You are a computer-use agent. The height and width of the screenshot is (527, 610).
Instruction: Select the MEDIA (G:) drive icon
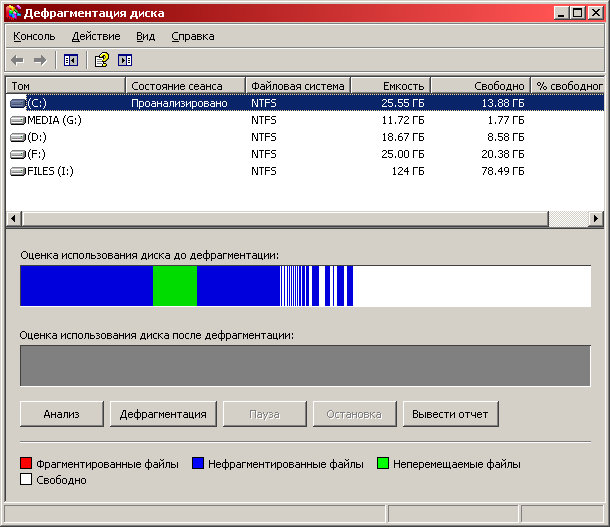pos(18,120)
